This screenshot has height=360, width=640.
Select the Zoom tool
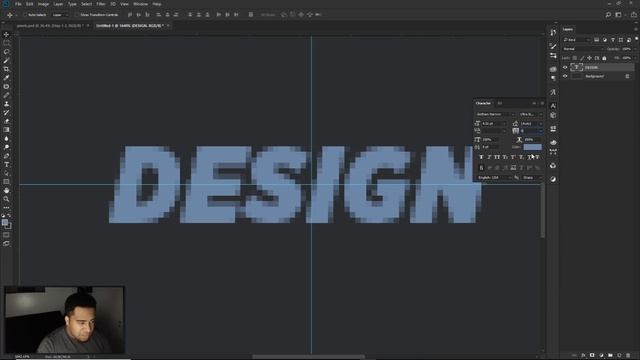6,199
